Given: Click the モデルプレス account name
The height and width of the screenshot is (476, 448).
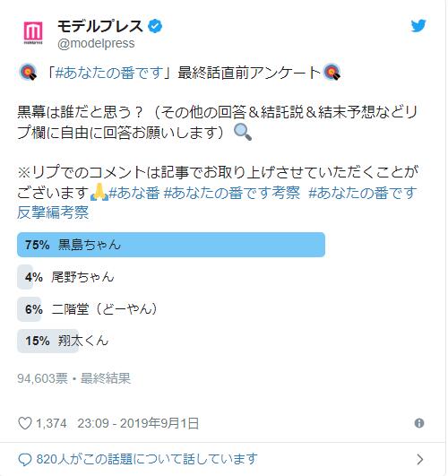Looking at the screenshot, I should pyautogui.click(x=100, y=26).
